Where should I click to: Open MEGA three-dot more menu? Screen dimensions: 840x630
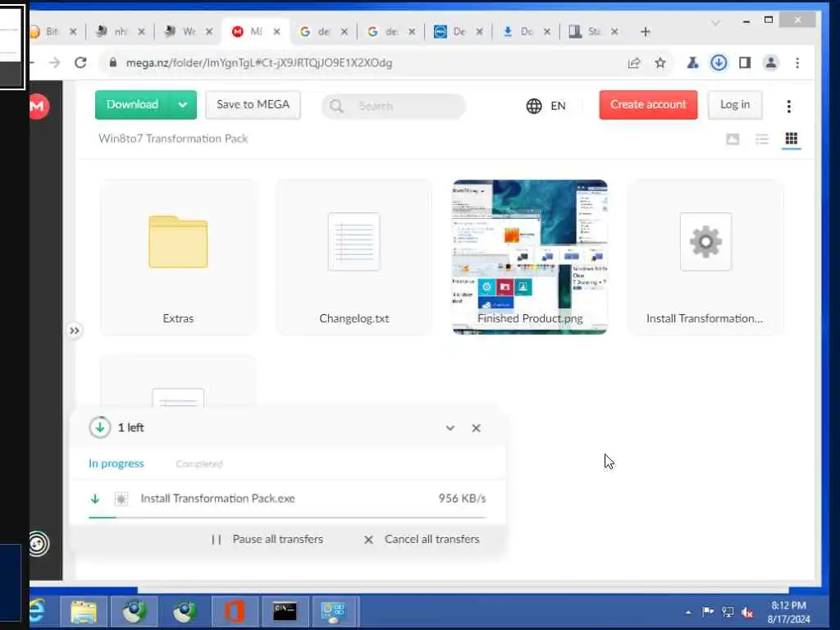[788, 106]
